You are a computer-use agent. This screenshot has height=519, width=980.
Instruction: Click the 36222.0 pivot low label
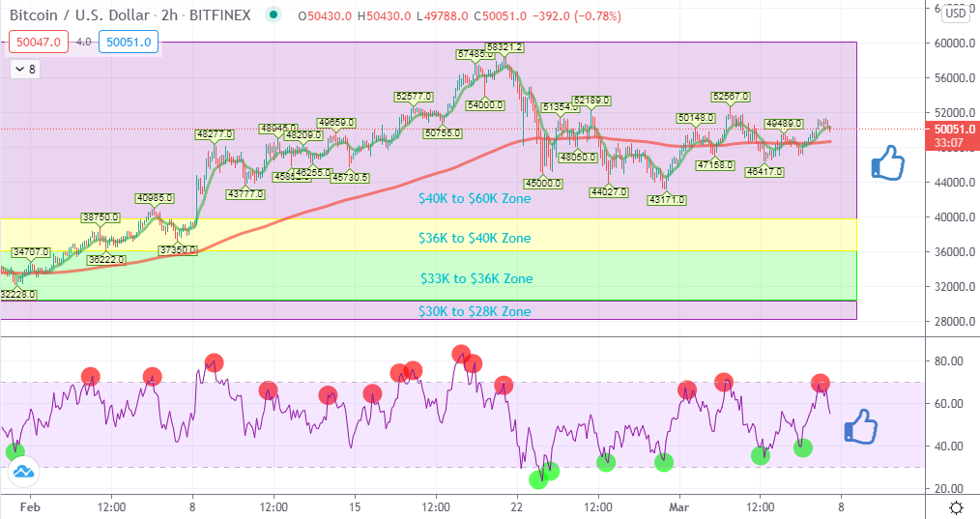coord(106,259)
